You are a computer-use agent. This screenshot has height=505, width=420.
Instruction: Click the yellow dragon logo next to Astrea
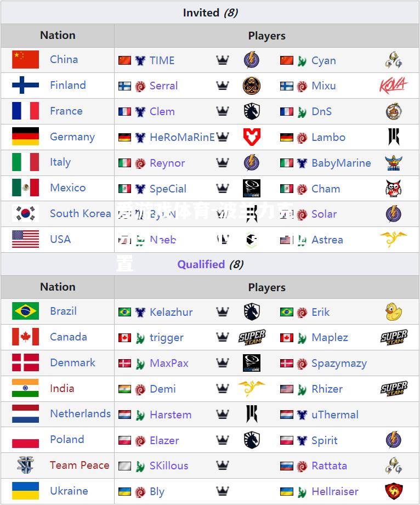(393, 239)
